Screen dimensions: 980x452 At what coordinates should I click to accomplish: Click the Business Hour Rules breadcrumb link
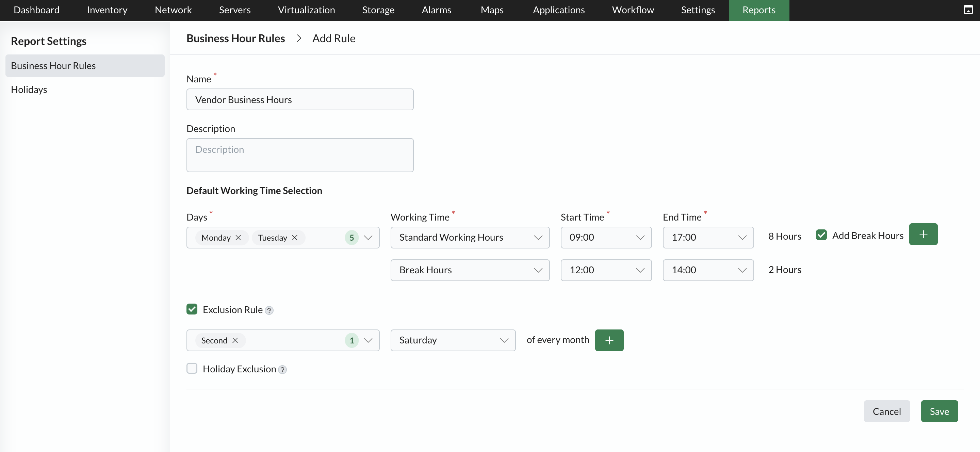[x=235, y=38]
